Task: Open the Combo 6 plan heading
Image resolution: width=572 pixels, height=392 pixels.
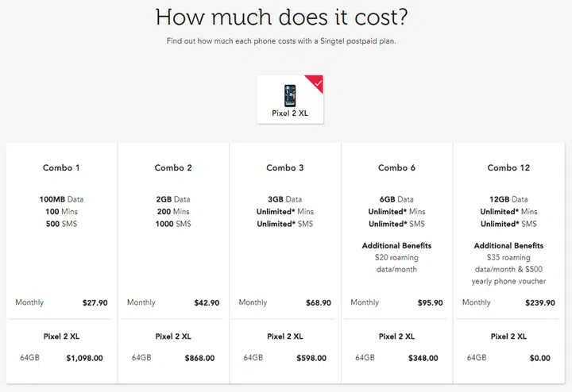Action: pos(396,168)
